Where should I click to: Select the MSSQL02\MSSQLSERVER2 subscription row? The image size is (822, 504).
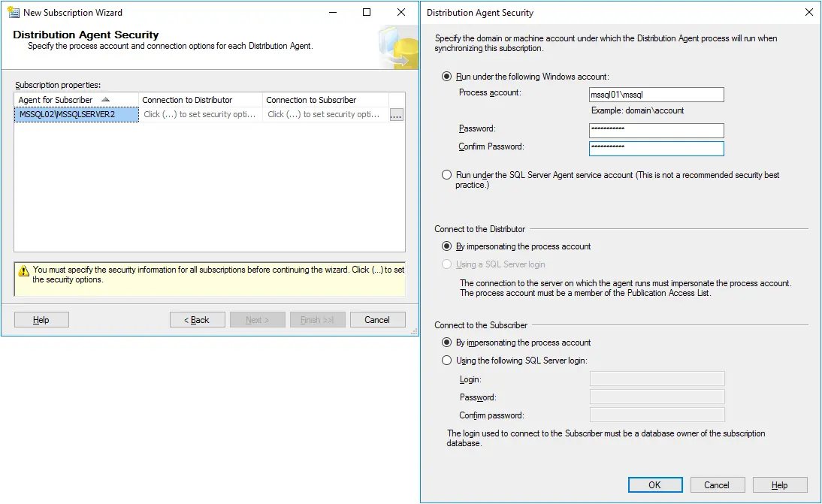pyautogui.click(x=75, y=113)
